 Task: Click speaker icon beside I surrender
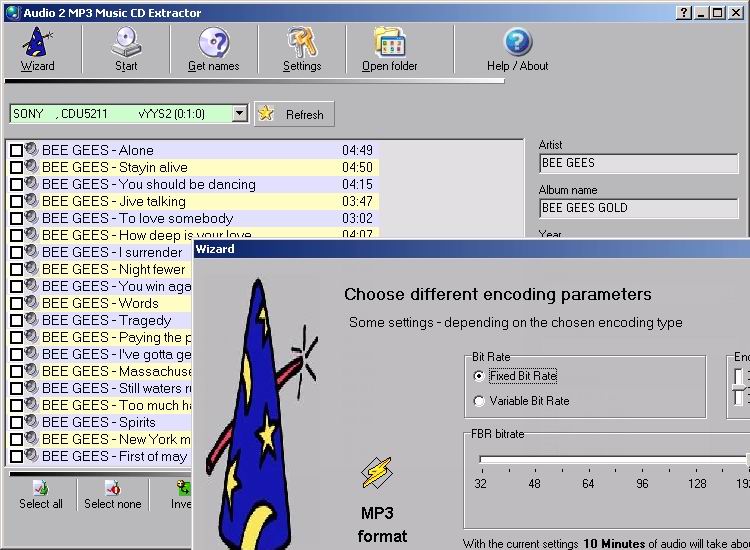coord(31,251)
